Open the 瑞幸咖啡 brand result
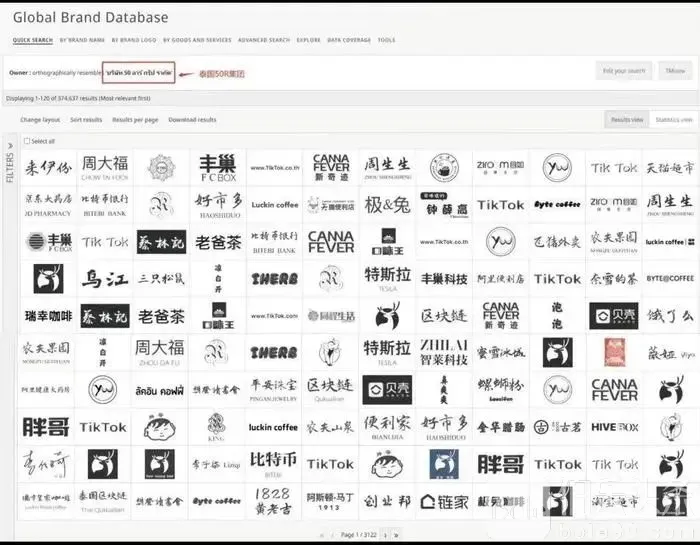 pyautogui.click(x=48, y=316)
